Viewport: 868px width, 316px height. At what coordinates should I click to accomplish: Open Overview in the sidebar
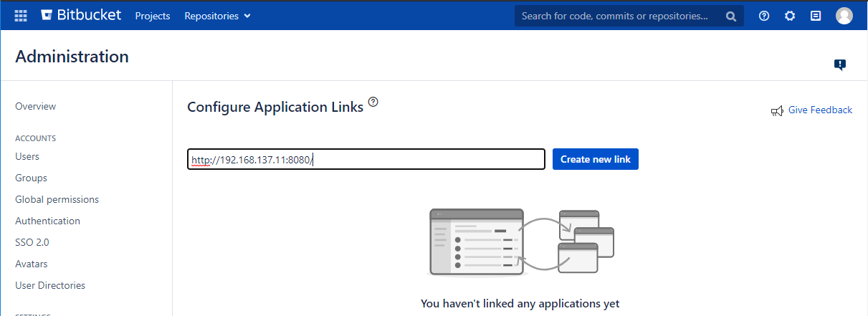[x=35, y=106]
